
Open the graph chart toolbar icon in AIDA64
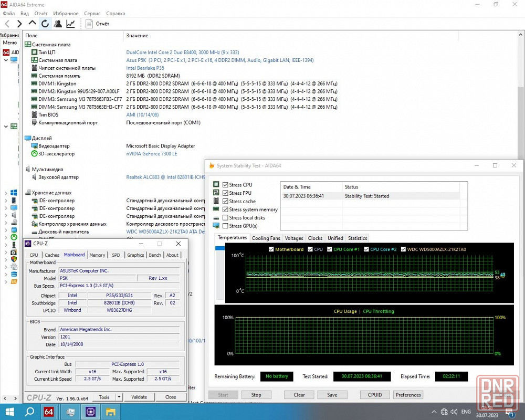point(70,24)
